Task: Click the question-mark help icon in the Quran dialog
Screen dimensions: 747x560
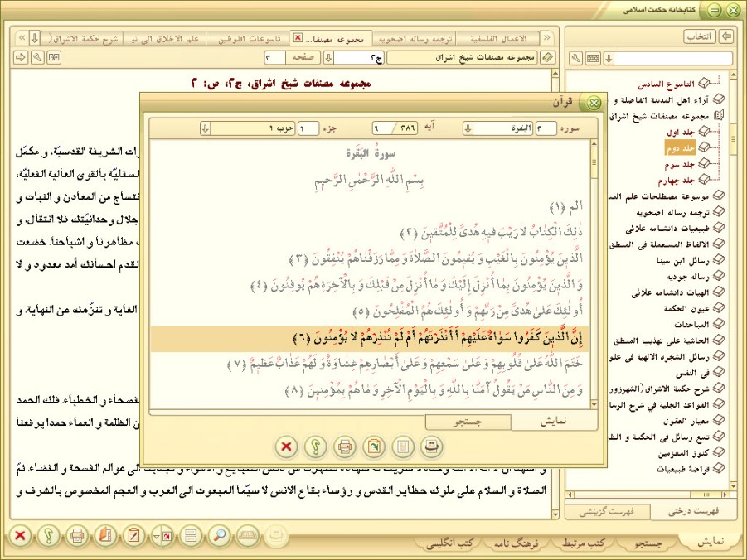Action: tap(315, 447)
